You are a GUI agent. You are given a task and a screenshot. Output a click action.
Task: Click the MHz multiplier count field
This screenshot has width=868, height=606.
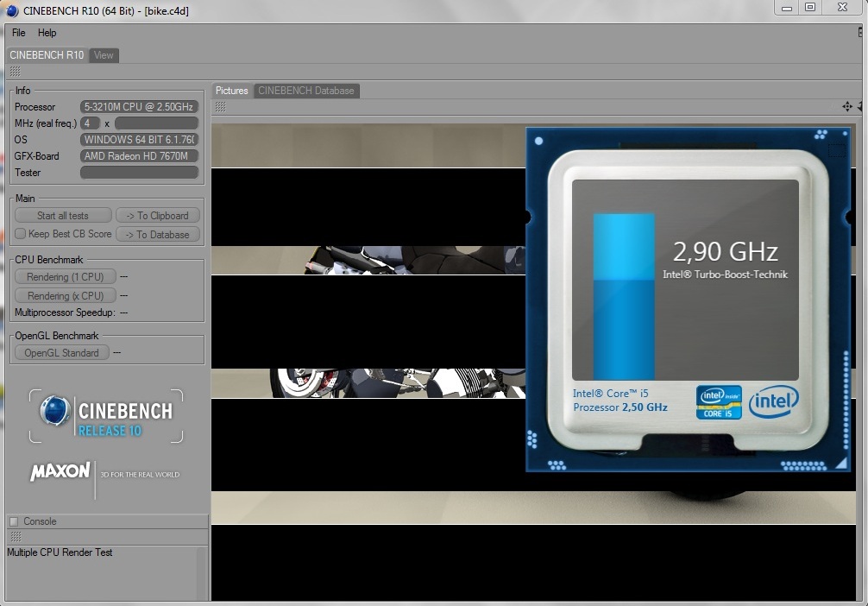(91, 123)
